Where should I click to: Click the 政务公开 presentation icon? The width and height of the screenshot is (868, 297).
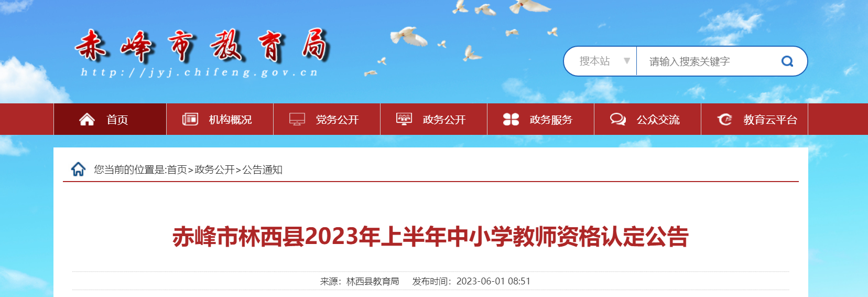pyautogui.click(x=404, y=119)
